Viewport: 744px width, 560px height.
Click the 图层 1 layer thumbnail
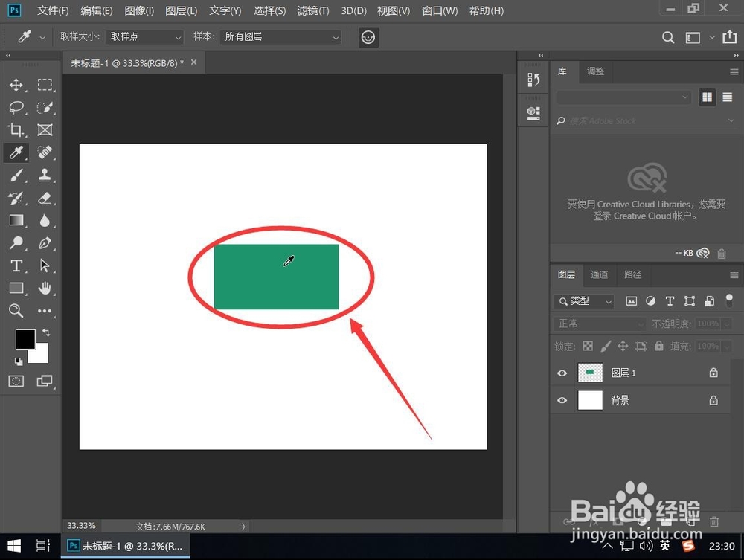[590, 373]
